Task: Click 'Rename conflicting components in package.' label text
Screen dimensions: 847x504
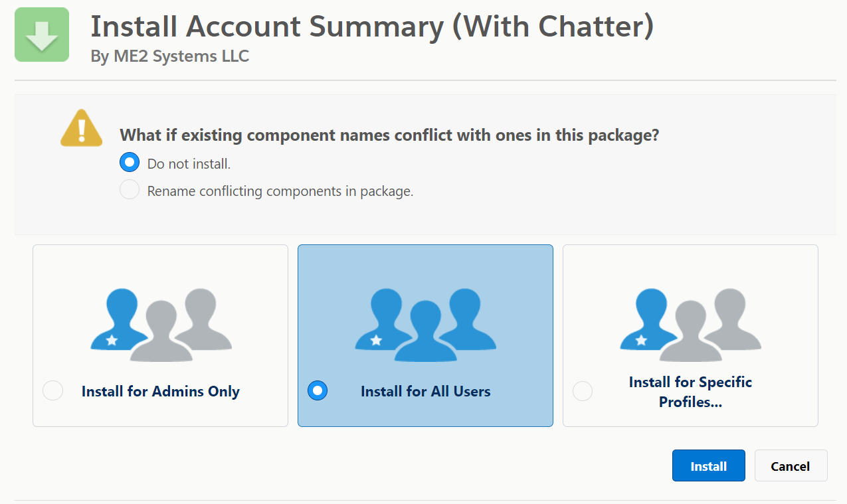Action: point(280,191)
